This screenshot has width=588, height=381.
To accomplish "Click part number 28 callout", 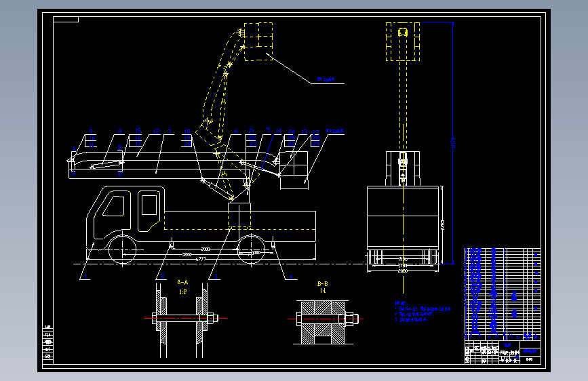I will [x=316, y=138].
